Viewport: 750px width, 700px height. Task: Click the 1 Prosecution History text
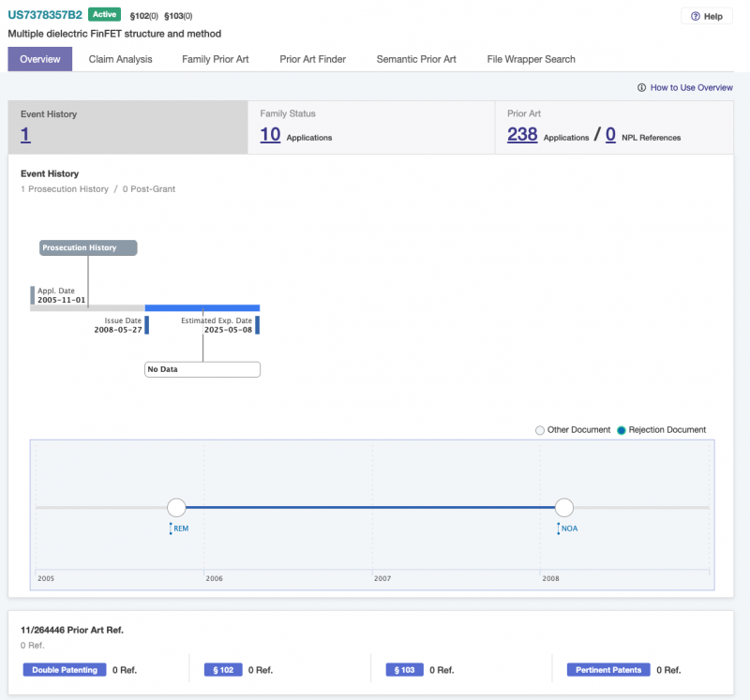click(65, 189)
